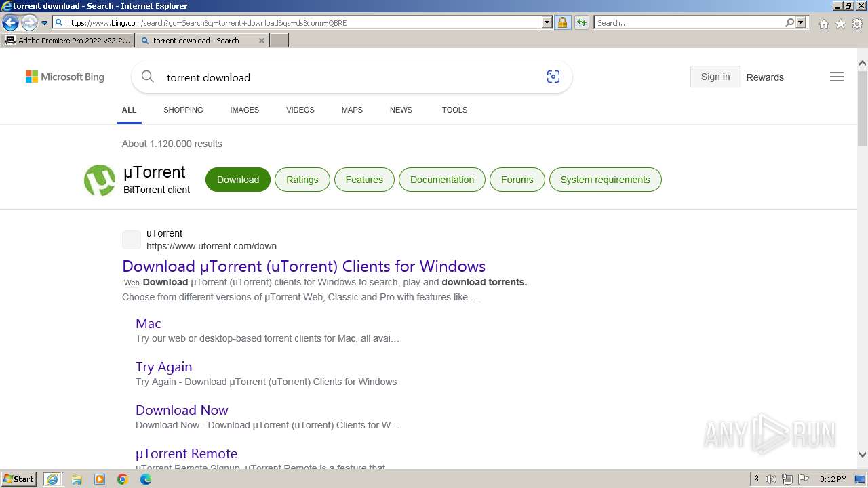Open the TOOLS menu item

(x=454, y=110)
